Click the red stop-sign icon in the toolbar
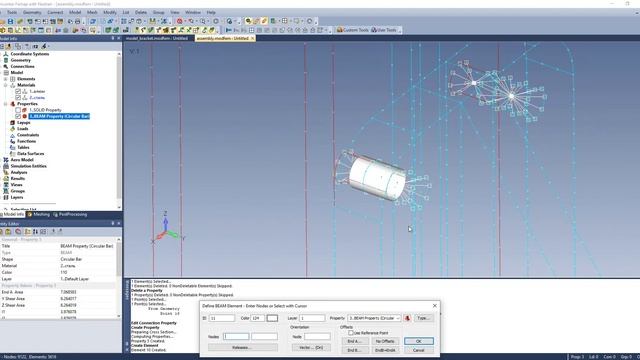Viewport: 640px width, 360px height. point(180,21)
